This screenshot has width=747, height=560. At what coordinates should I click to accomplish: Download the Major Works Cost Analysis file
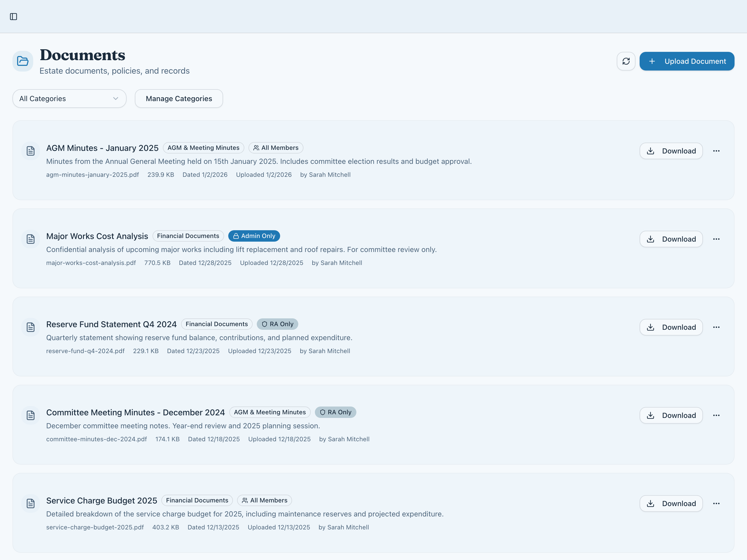[x=671, y=239]
